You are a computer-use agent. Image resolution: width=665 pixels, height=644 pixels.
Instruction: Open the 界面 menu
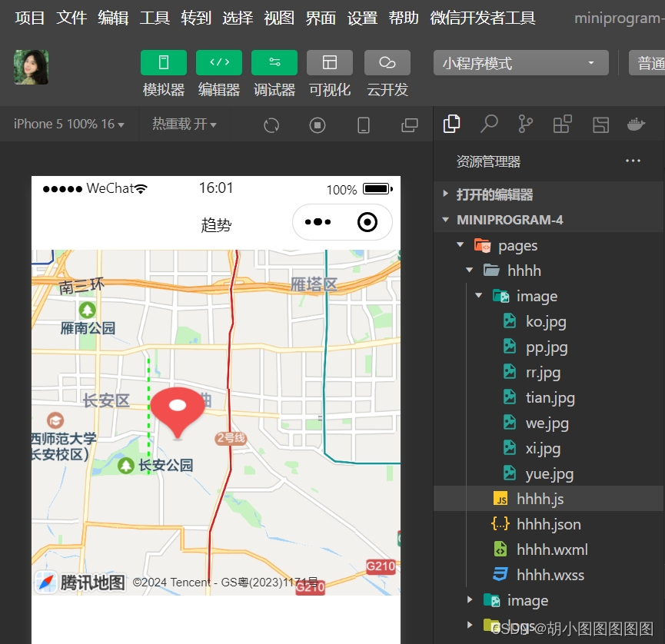321,18
